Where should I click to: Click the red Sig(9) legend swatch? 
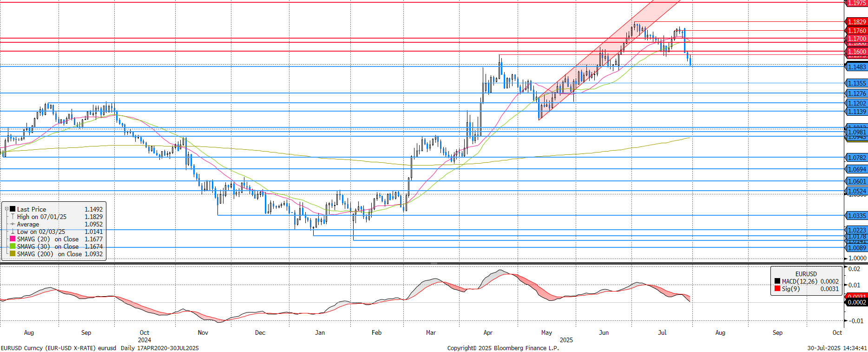pyautogui.click(x=777, y=289)
